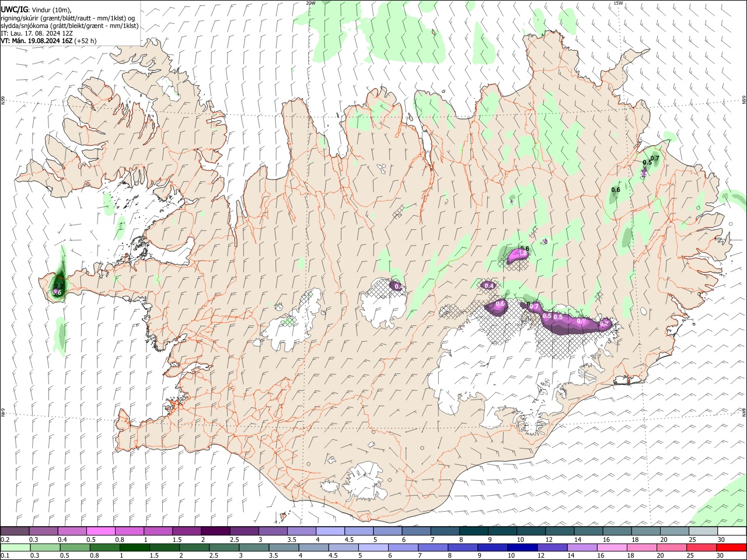
Task: Pick the upper-row legend swatch labeled 0.3
Action: pyautogui.click(x=44, y=531)
